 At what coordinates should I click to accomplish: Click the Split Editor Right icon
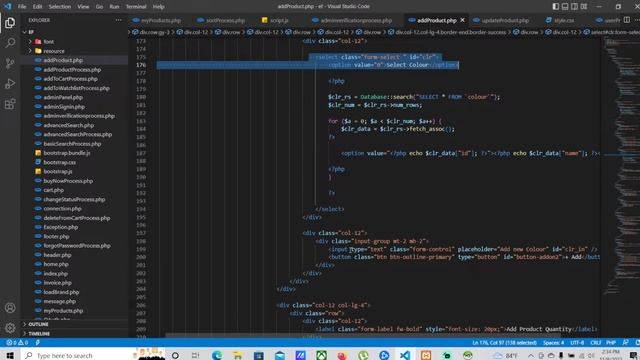[627, 20]
